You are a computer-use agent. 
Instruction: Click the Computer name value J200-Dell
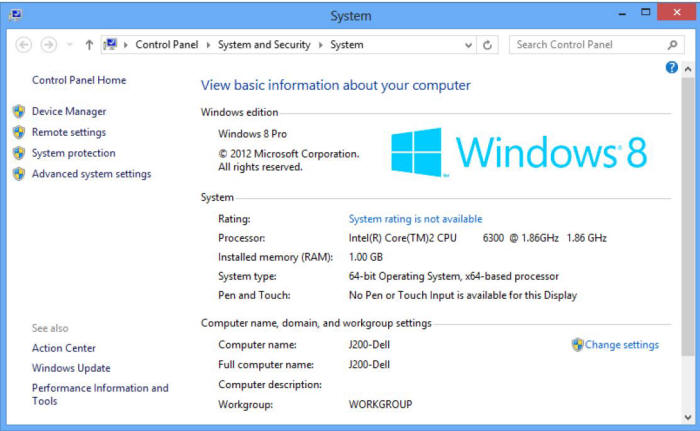pos(369,345)
